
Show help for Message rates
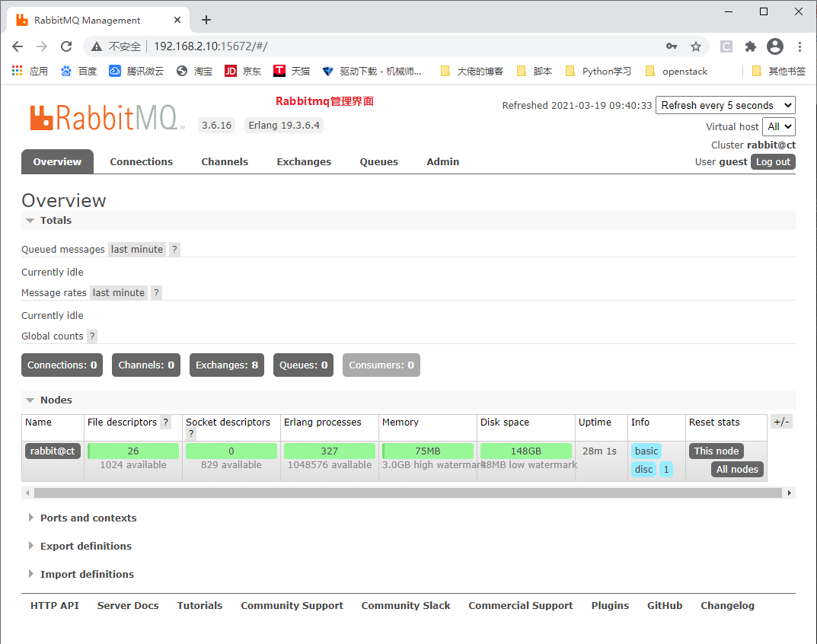pos(156,292)
